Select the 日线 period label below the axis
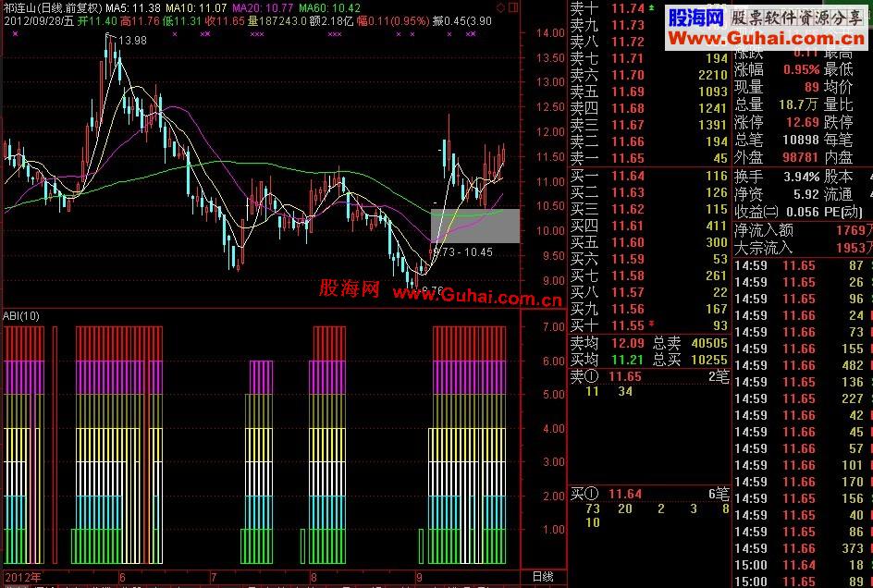Viewport: 873px width, 588px height. coord(542,577)
